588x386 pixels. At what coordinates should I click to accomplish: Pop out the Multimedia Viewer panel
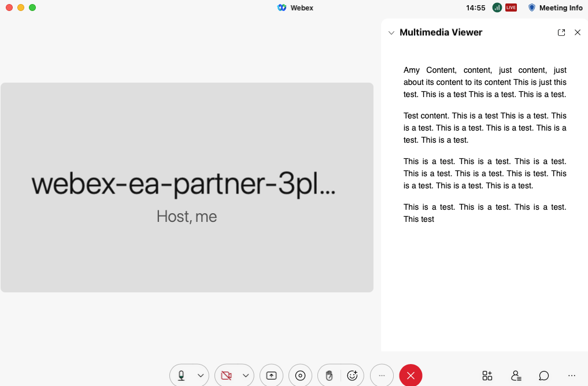561,32
